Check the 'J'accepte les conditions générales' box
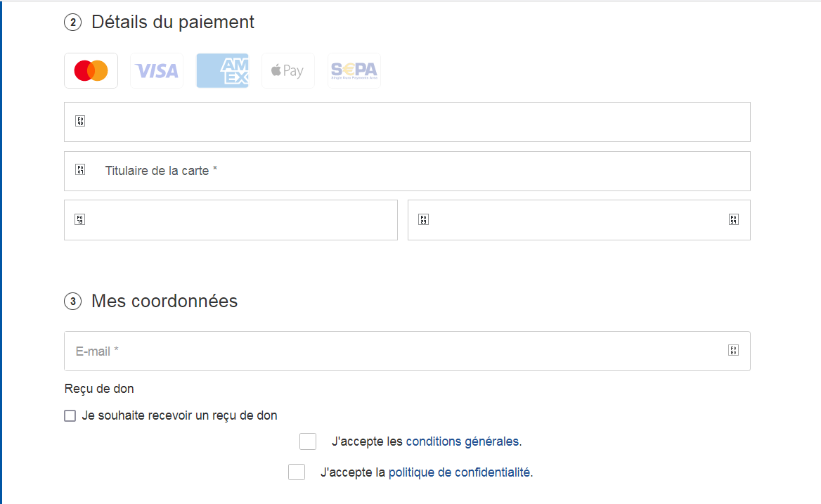Image resolution: width=821 pixels, height=504 pixels. (x=308, y=441)
